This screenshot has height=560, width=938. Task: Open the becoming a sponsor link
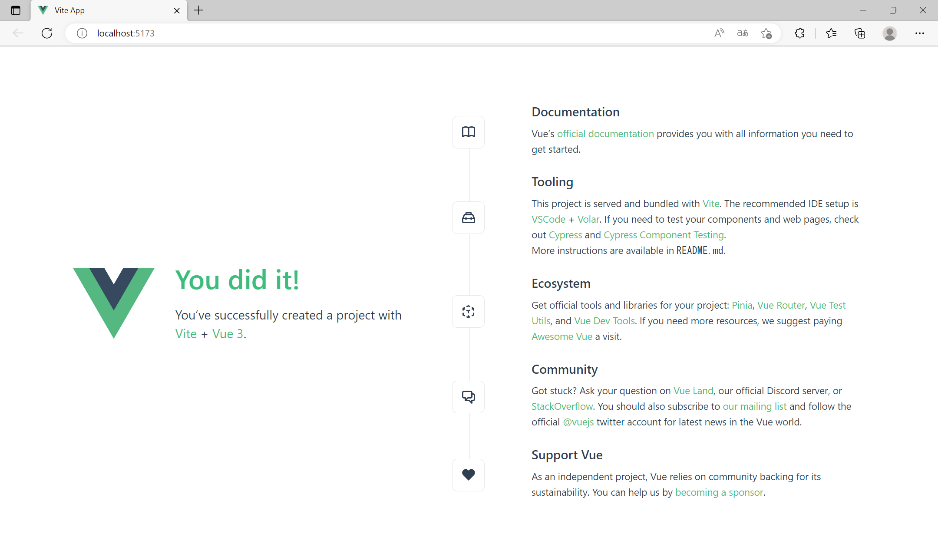pos(719,492)
